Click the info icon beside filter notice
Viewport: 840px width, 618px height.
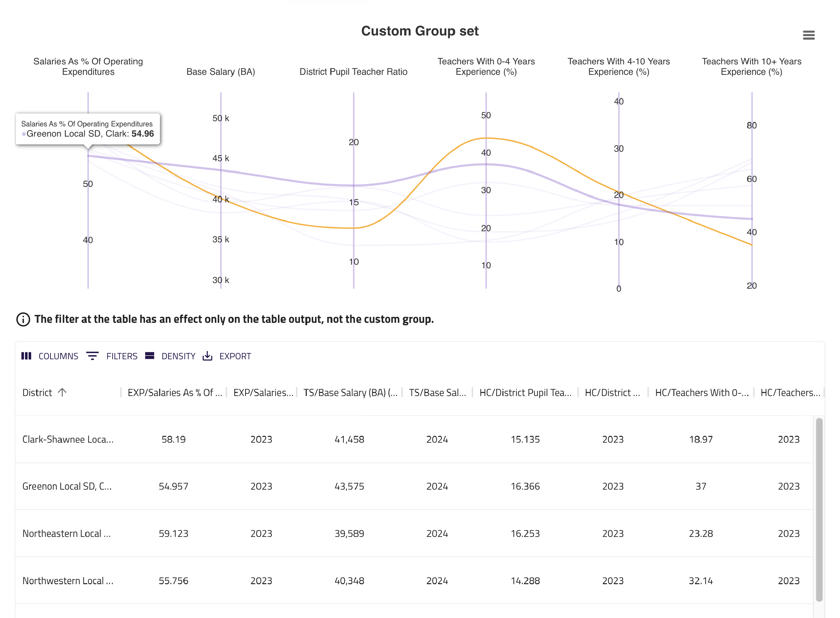click(23, 319)
